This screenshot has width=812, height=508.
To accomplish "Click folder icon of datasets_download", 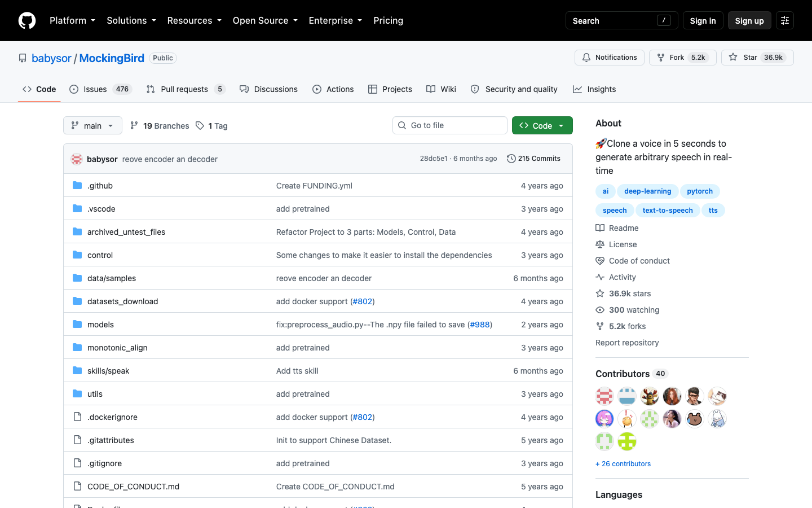I will pyautogui.click(x=77, y=301).
